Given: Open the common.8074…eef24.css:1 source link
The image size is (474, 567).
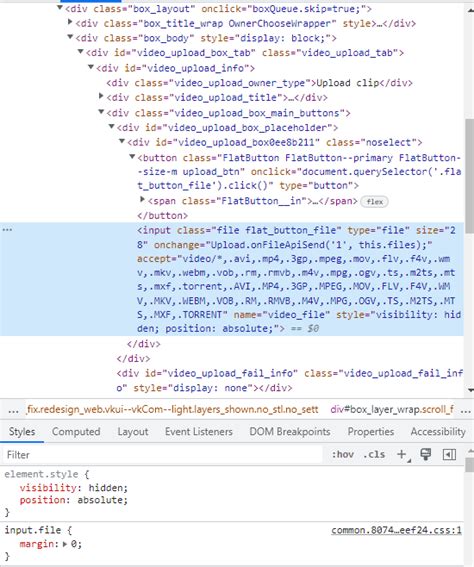Looking at the screenshot, I should coord(396,530).
